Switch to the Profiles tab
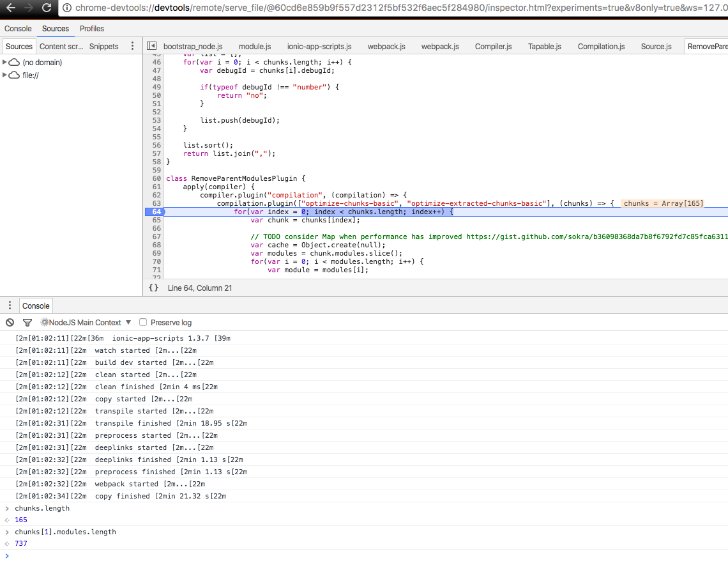 click(92, 28)
